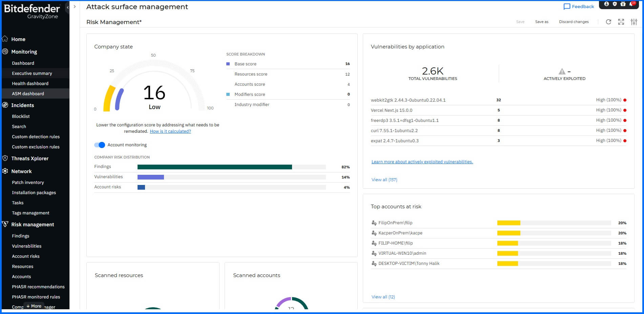The height and width of the screenshot is (314, 644).
Task: Collapse the left sidebar menu
Action: click(68, 7)
